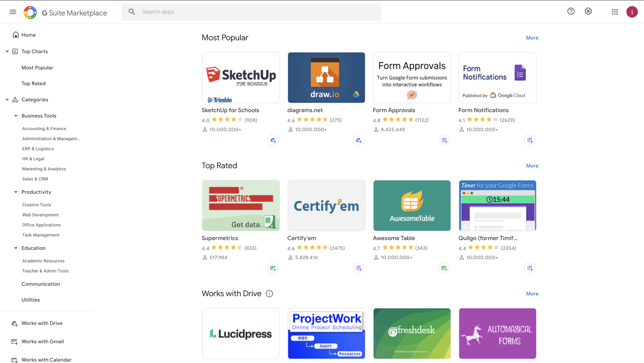Click the Forms add-on icon under Form Approvals
Screen dimensions: 644x363
pos(444,140)
